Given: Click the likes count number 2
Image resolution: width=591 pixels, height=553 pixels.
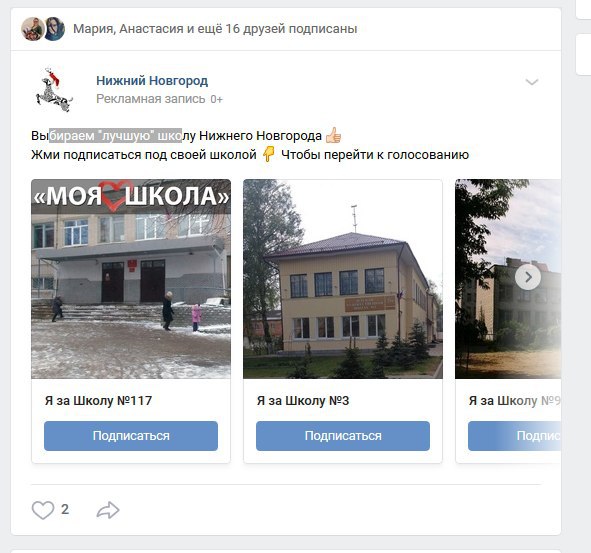Looking at the screenshot, I should [65, 509].
